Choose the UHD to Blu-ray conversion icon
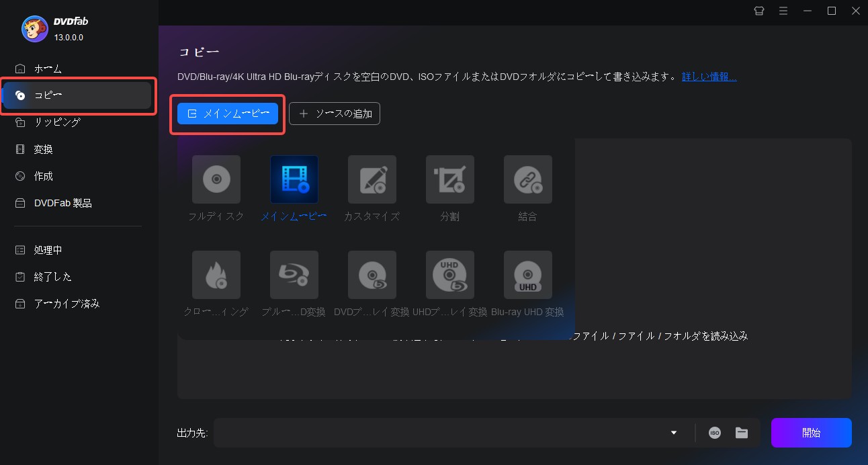This screenshot has width=868, height=465. [x=449, y=275]
